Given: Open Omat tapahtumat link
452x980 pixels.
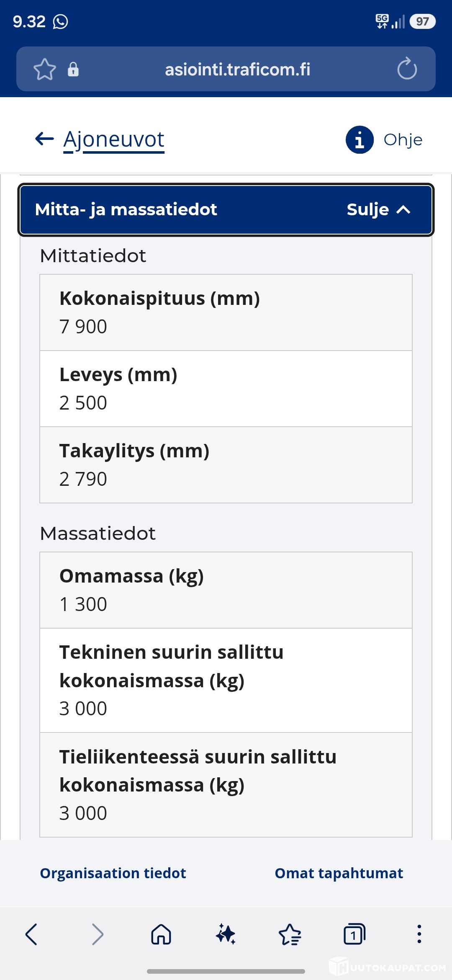Looking at the screenshot, I should (x=339, y=873).
